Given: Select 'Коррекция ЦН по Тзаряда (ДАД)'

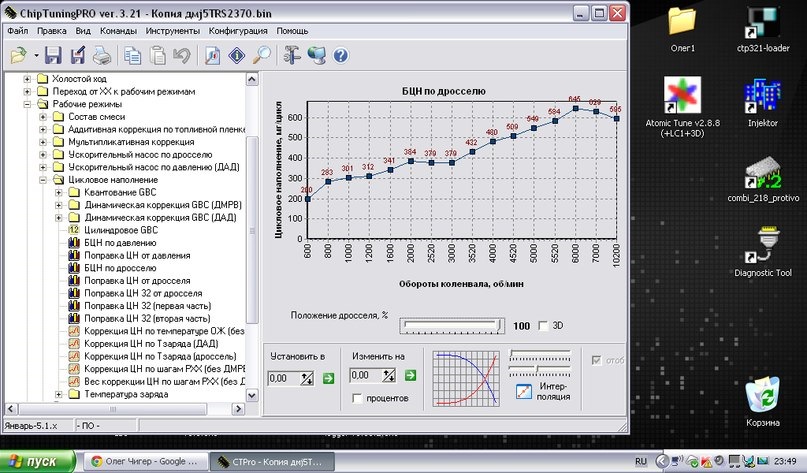Looking at the screenshot, I should tap(151, 344).
